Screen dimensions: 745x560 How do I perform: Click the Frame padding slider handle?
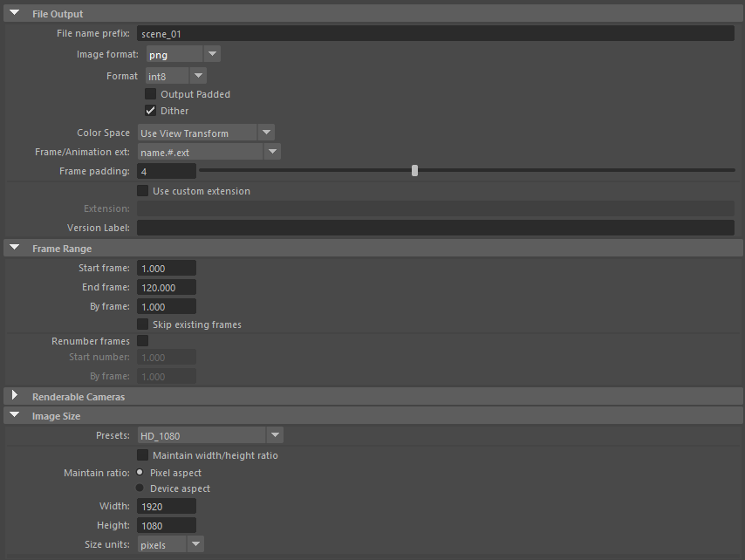tap(414, 170)
